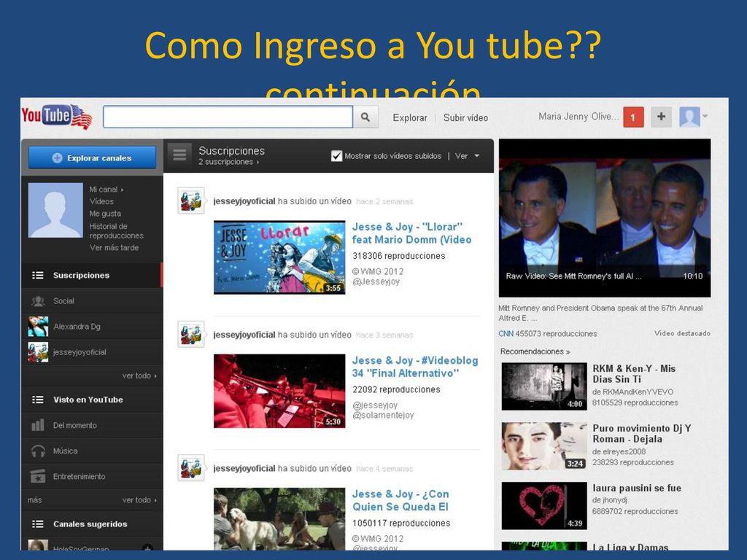Open the account avatar menu
This screenshot has height=560, width=747.
click(693, 117)
